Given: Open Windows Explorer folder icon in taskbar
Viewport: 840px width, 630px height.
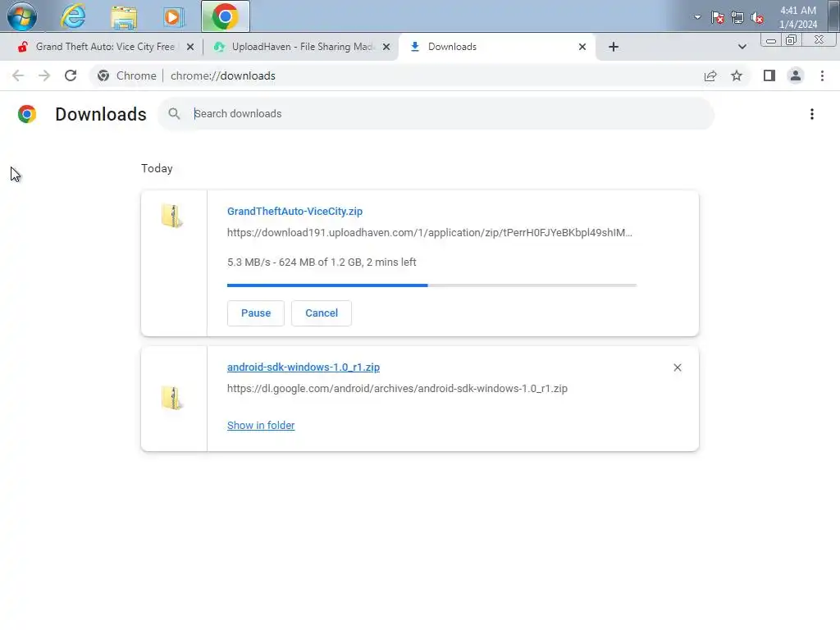Looking at the screenshot, I should click(124, 16).
